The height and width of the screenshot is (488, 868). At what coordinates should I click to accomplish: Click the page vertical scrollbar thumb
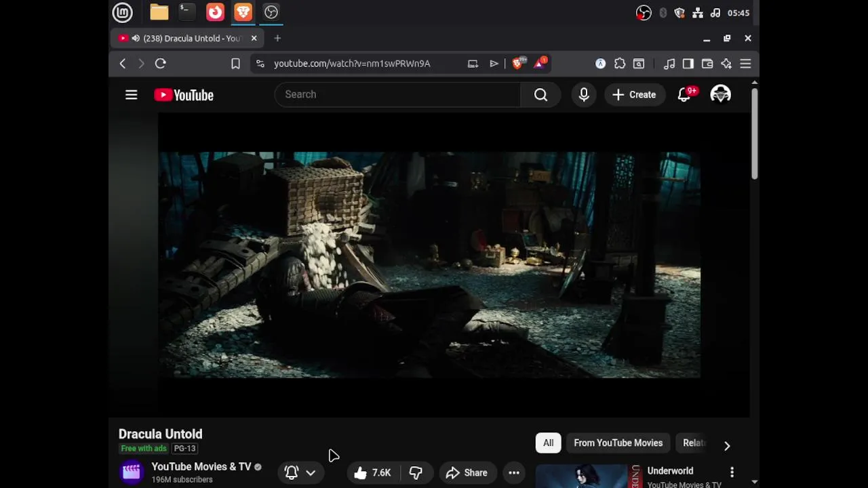[x=754, y=134]
